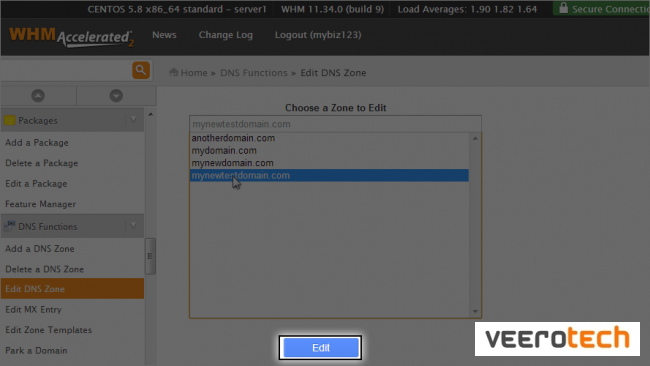This screenshot has height=366, width=650.
Task: Collapse the Packages section arrow
Action: [133, 120]
